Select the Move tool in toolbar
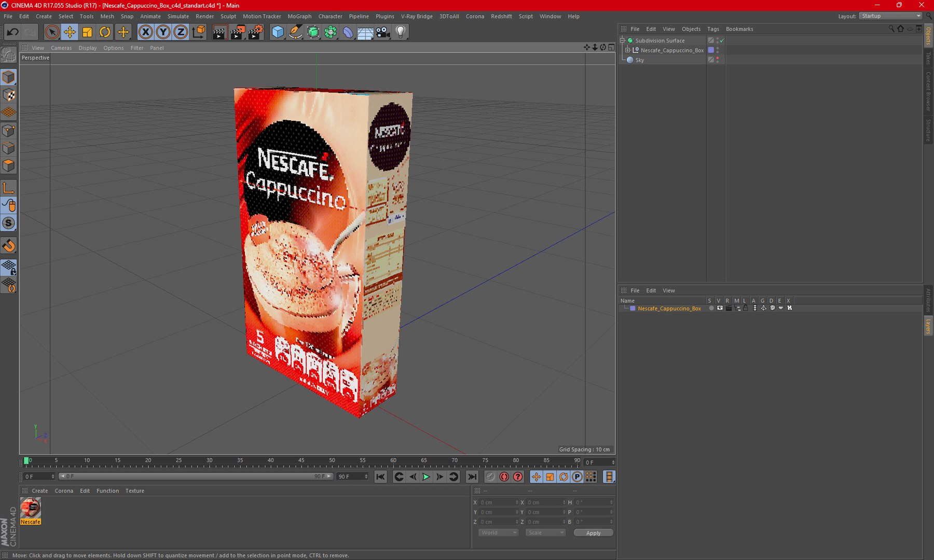 click(69, 32)
